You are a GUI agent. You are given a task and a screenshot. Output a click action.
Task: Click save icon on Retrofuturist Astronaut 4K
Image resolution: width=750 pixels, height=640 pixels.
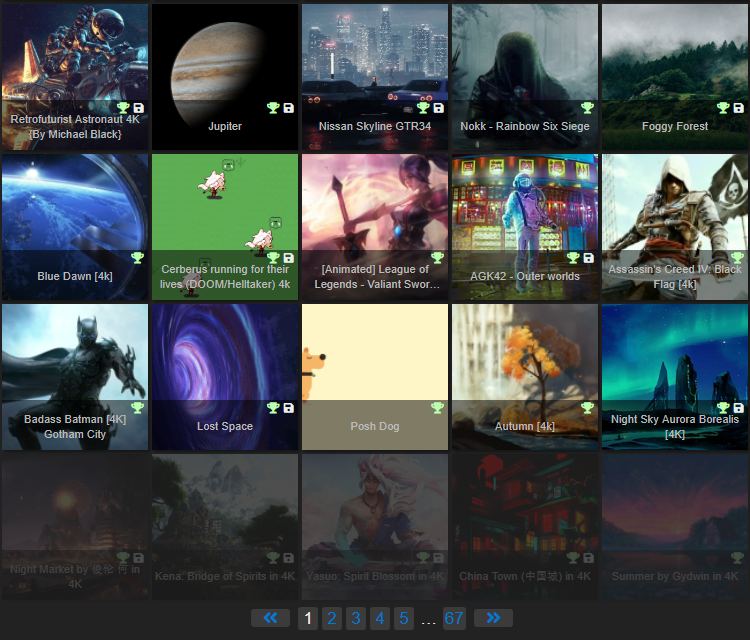139,108
